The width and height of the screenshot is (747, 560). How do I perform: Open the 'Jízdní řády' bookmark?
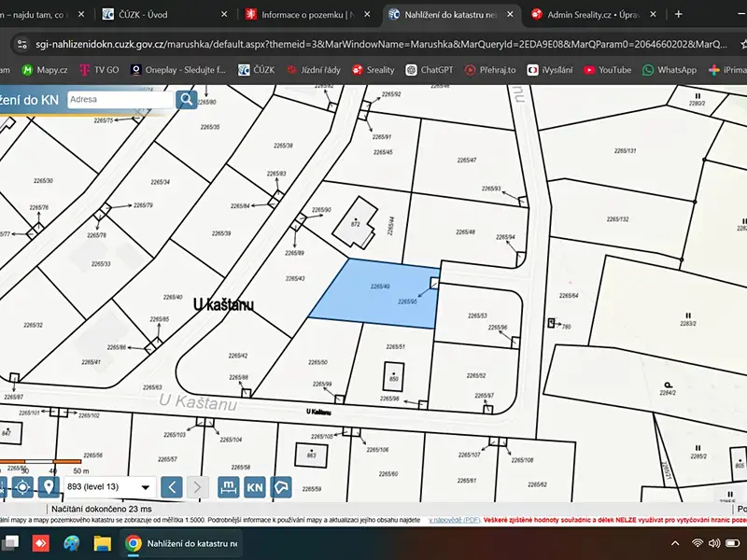click(x=314, y=70)
